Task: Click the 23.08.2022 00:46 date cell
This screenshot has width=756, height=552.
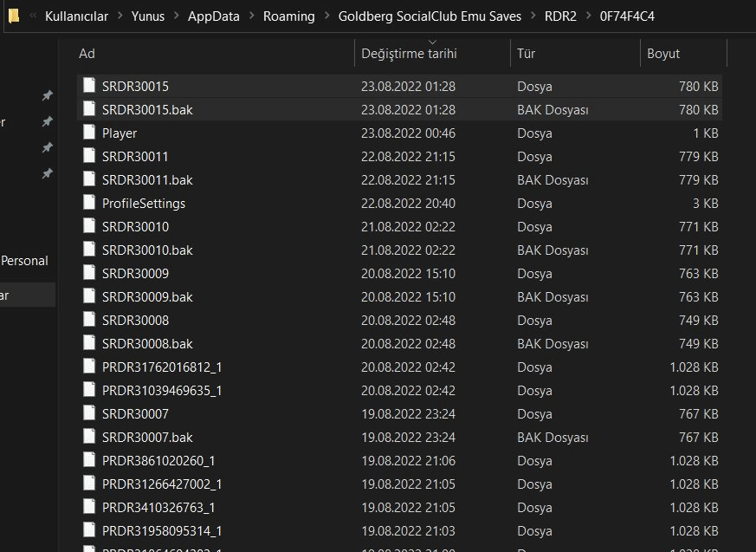Action: [x=409, y=133]
